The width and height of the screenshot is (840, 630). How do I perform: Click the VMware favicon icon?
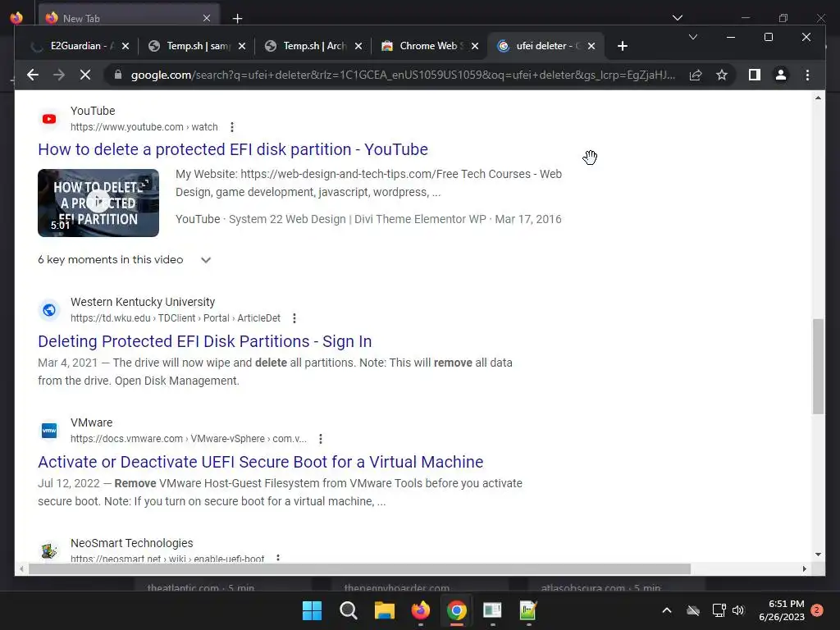click(x=48, y=431)
